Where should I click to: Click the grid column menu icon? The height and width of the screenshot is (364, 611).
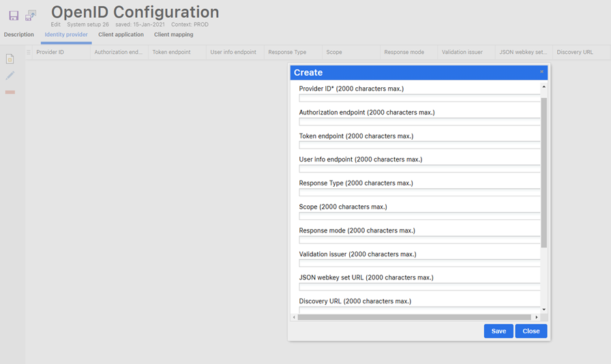[x=29, y=52]
